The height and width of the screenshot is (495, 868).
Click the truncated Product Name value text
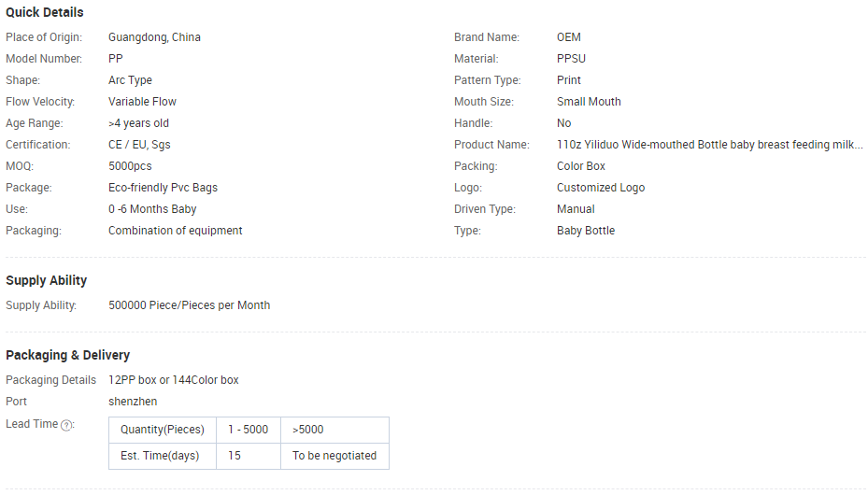point(709,145)
